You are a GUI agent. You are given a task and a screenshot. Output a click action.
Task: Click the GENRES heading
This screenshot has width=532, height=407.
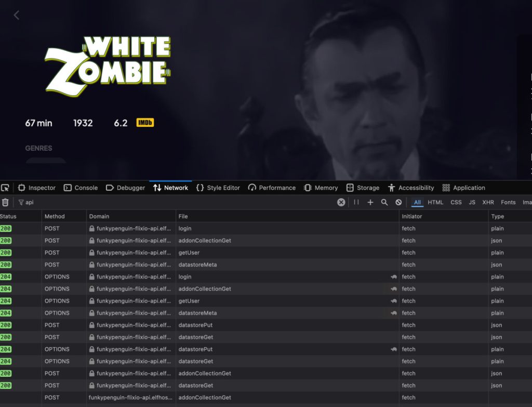point(38,148)
